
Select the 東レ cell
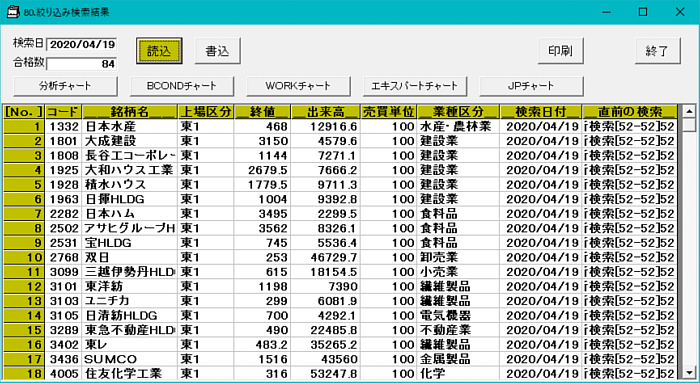(130, 345)
